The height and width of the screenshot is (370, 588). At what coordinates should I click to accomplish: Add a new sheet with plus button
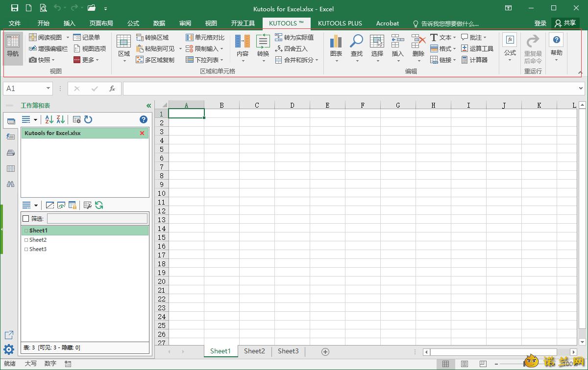point(325,351)
